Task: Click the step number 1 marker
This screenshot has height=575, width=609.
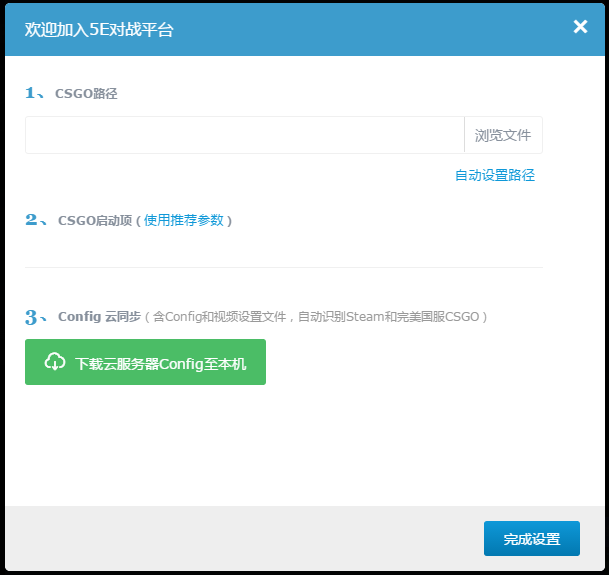Action: pyautogui.click(x=32, y=93)
